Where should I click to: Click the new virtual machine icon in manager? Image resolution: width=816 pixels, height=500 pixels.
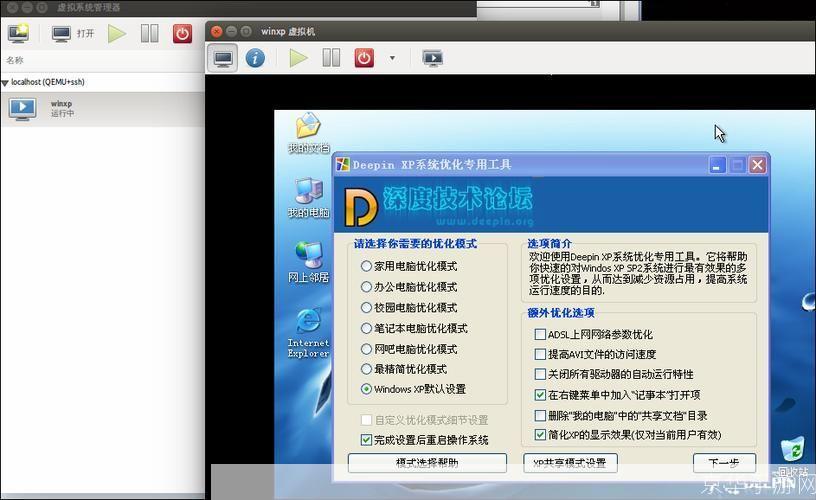19,34
